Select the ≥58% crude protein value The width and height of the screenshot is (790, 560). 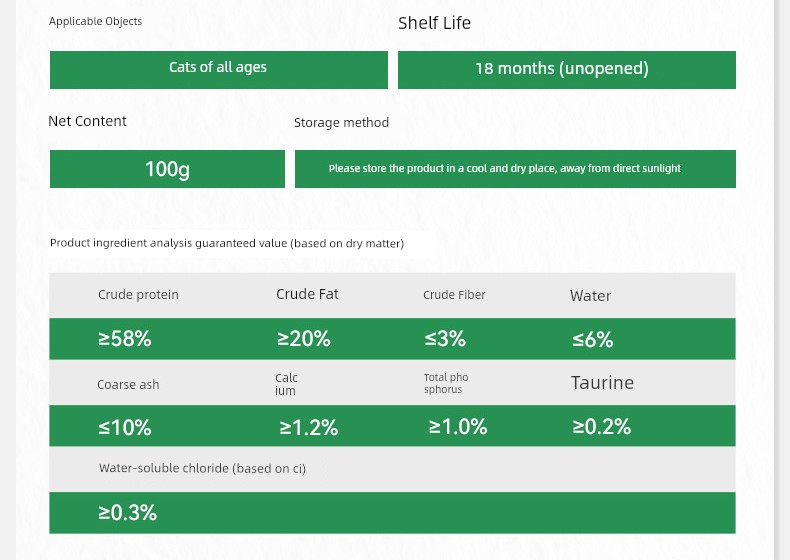(x=125, y=339)
